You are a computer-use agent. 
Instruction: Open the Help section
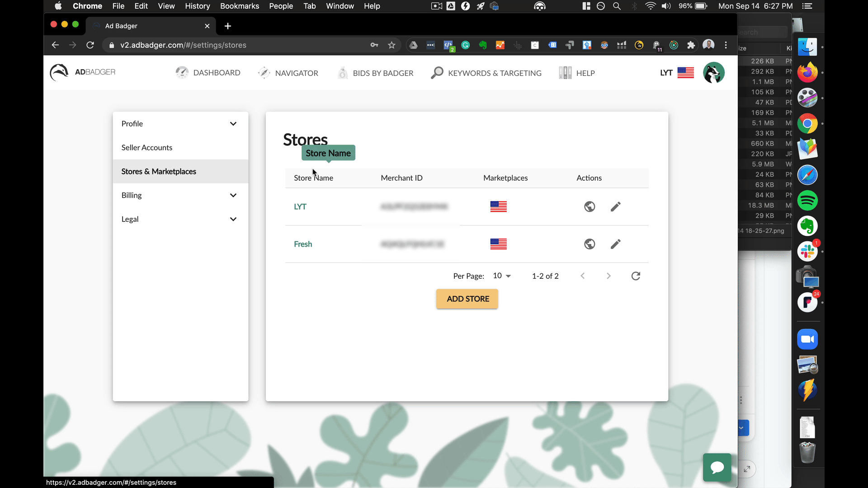tap(577, 73)
